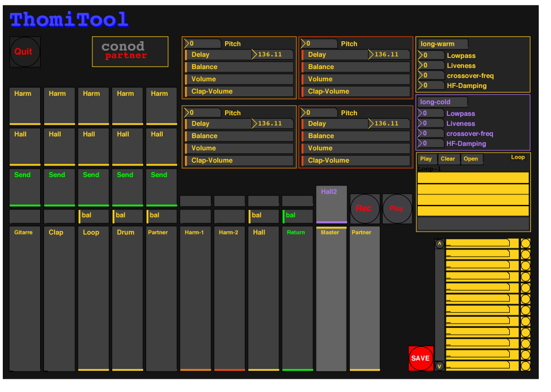Click the empty dark bar in Loop panel
The width and height of the screenshot is (551, 392).
pyautogui.click(x=473, y=223)
